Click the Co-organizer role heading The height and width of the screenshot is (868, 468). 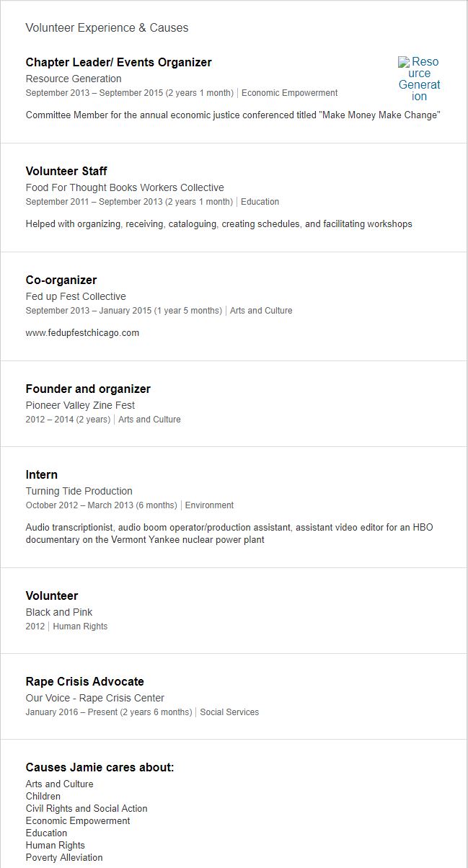61,280
